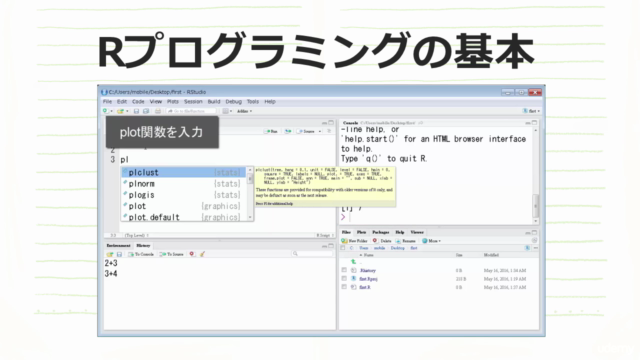Screen dimensions: 640x360
Task: Open the Debug menu
Action: pos(233,102)
